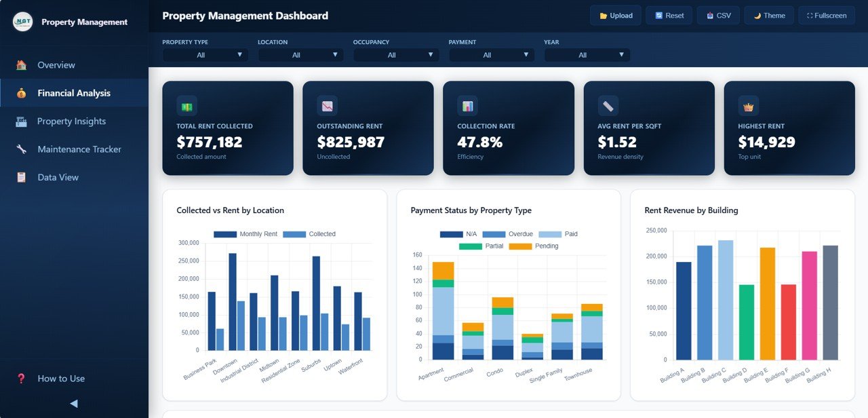Click the CSV export button

pos(717,15)
